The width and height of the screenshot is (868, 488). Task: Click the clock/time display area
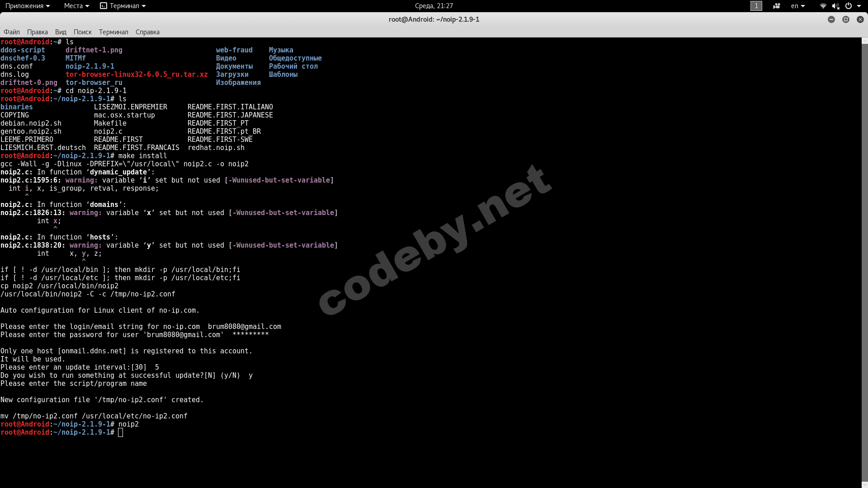[x=434, y=5]
